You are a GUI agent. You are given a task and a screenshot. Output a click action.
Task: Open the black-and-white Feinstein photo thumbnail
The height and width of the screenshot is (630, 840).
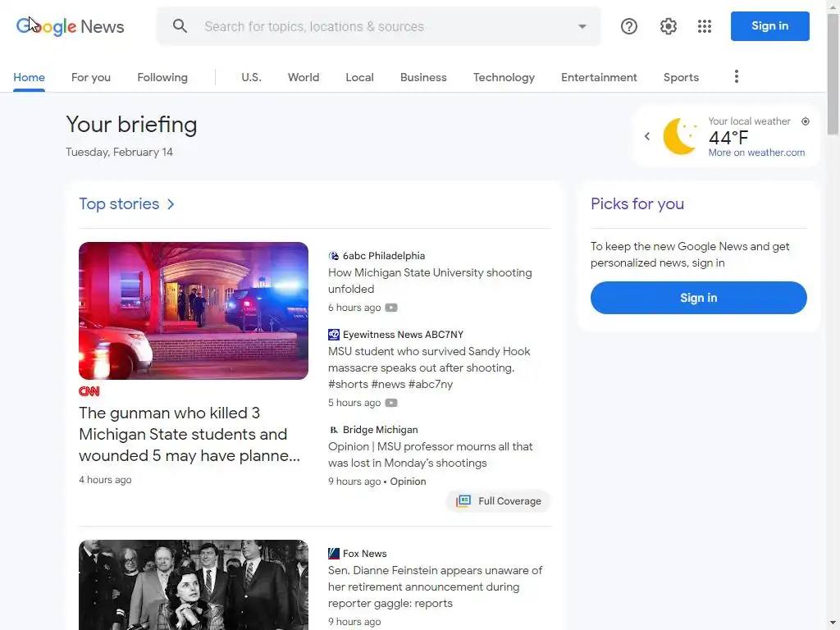[x=194, y=585]
